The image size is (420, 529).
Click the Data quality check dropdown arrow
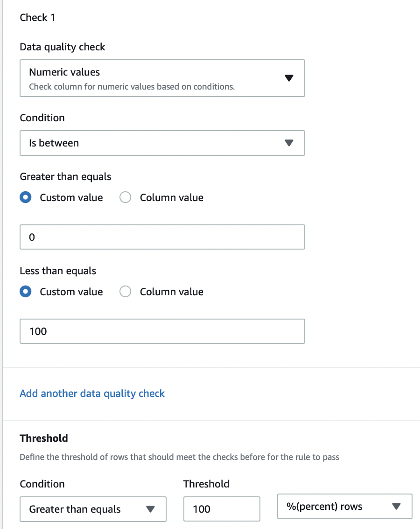(289, 78)
